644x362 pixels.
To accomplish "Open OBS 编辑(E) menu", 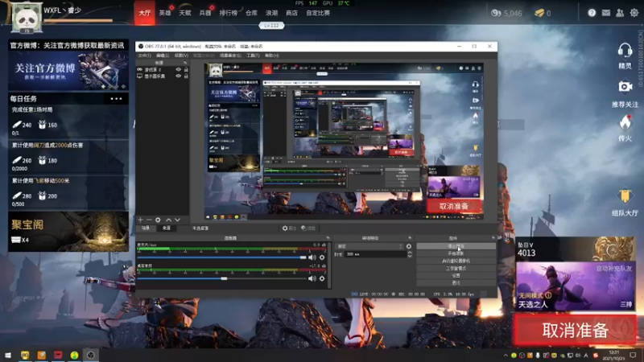I will (163, 56).
